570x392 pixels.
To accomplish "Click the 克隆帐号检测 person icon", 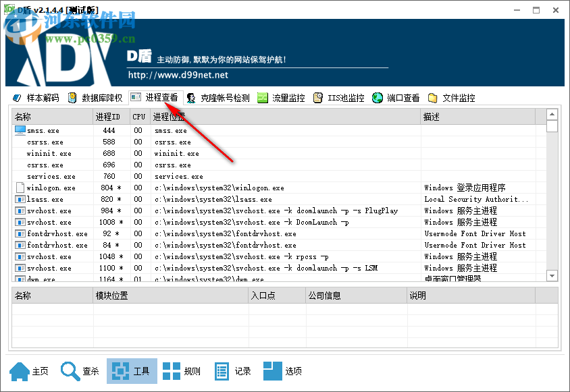I will click(x=191, y=98).
